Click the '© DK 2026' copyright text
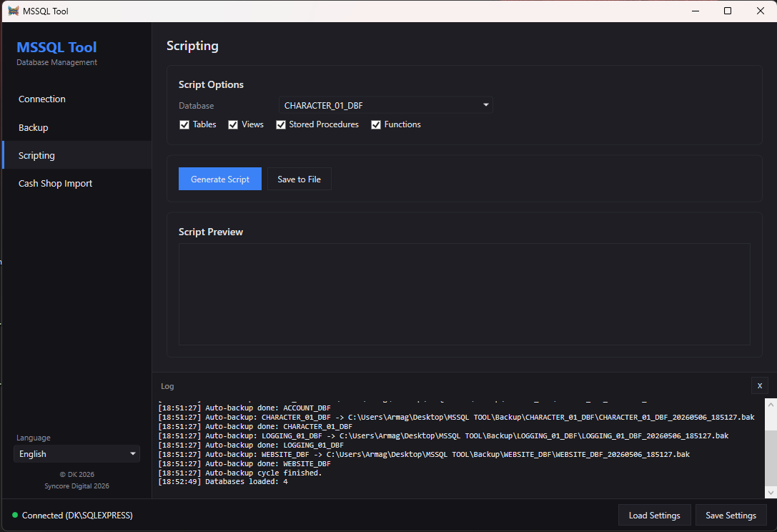 (76, 475)
